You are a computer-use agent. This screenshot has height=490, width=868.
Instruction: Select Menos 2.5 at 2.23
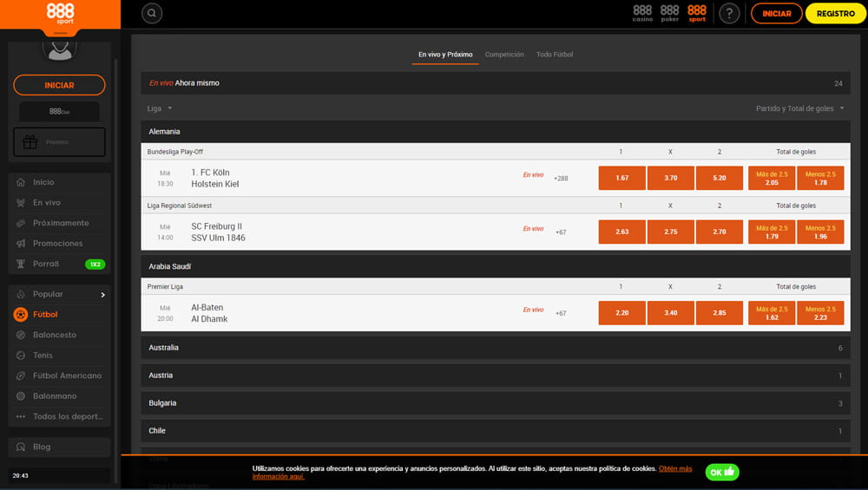tap(820, 313)
